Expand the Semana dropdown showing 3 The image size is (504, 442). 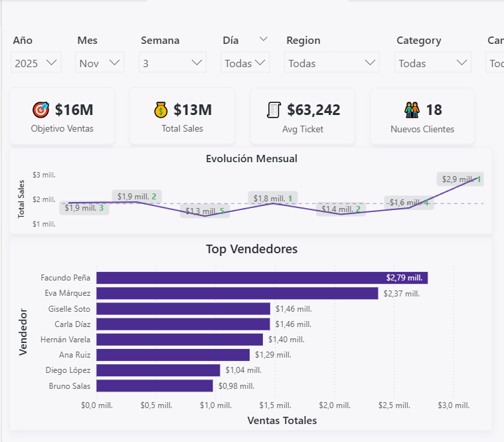(x=173, y=63)
